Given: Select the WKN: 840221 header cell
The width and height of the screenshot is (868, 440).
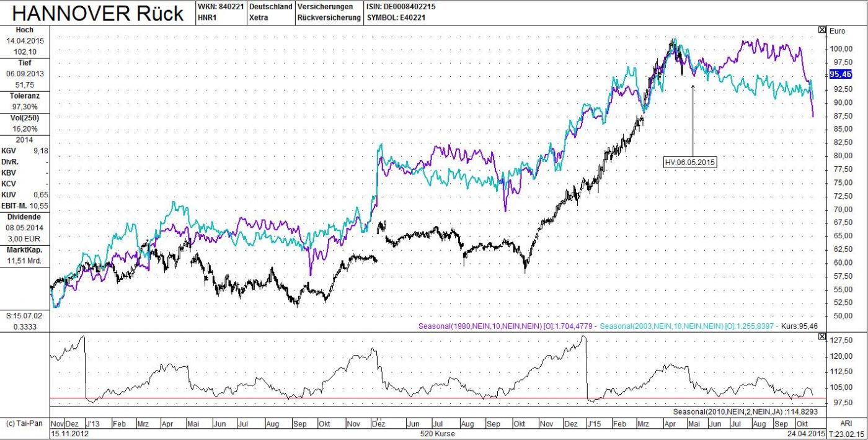Looking at the screenshot, I should coord(221,7).
